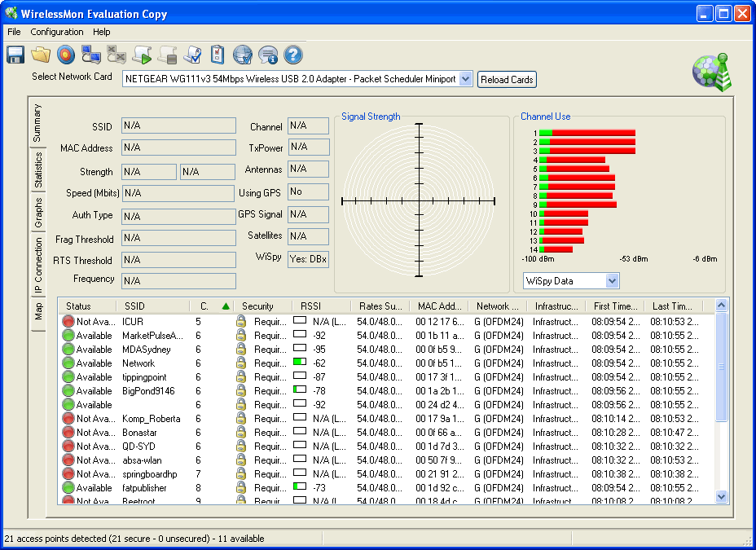
Task: Click the red status icon for ICUR
Action: (x=68, y=321)
